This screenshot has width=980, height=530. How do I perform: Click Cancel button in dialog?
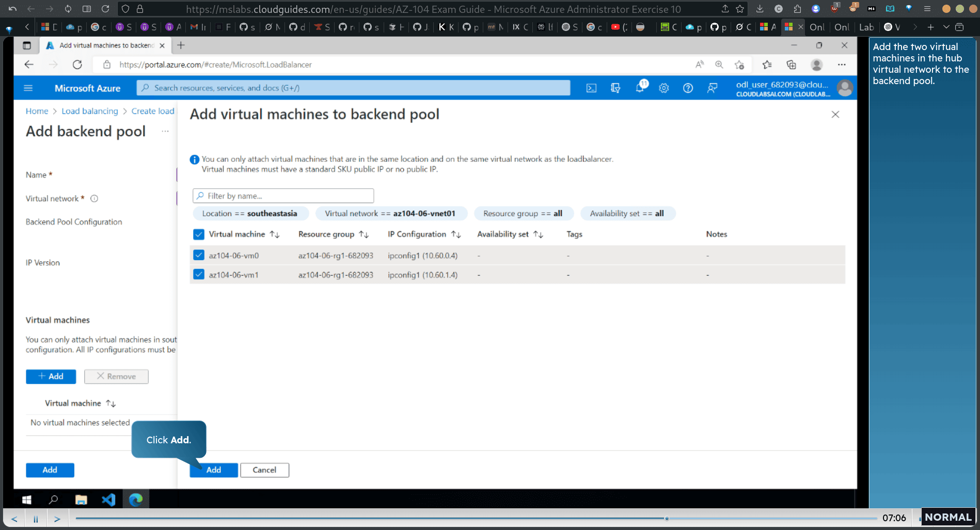(264, 470)
